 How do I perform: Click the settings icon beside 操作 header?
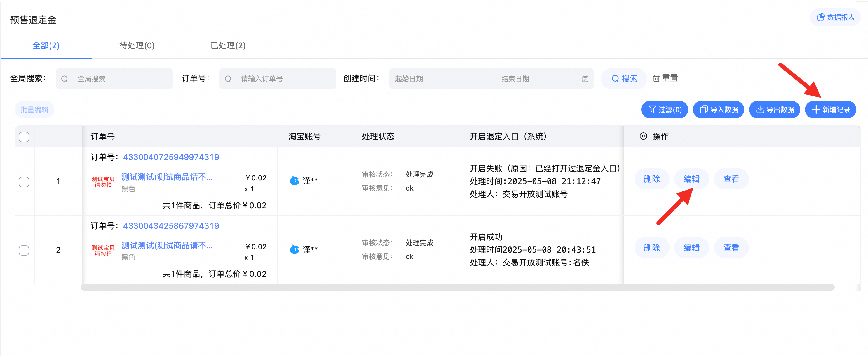(643, 136)
